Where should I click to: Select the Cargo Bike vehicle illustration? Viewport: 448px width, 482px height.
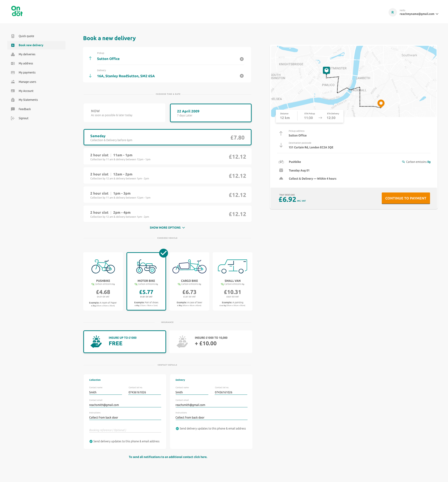pos(189,266)
